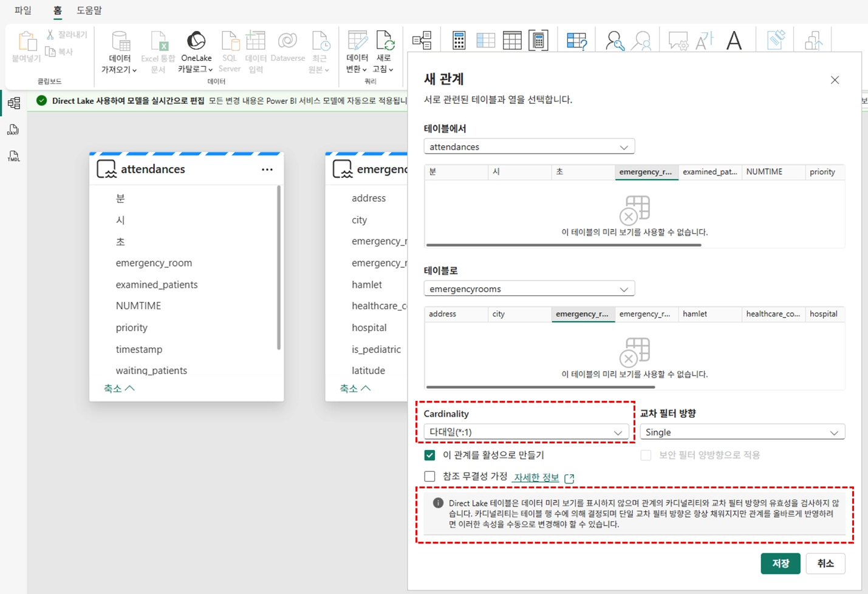Click the Save (저장) button
Image resolution: width=868 pixels, height=594 pixels.
tap(780, 564)
